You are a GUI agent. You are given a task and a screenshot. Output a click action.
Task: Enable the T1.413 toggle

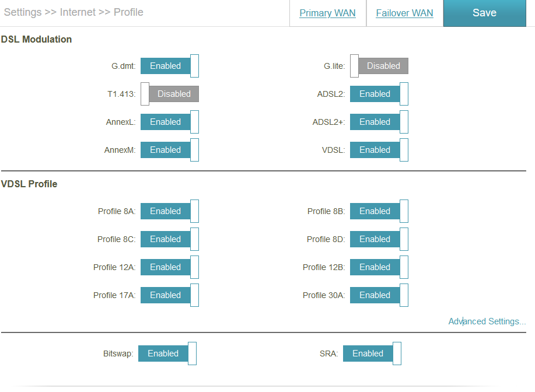170,94
